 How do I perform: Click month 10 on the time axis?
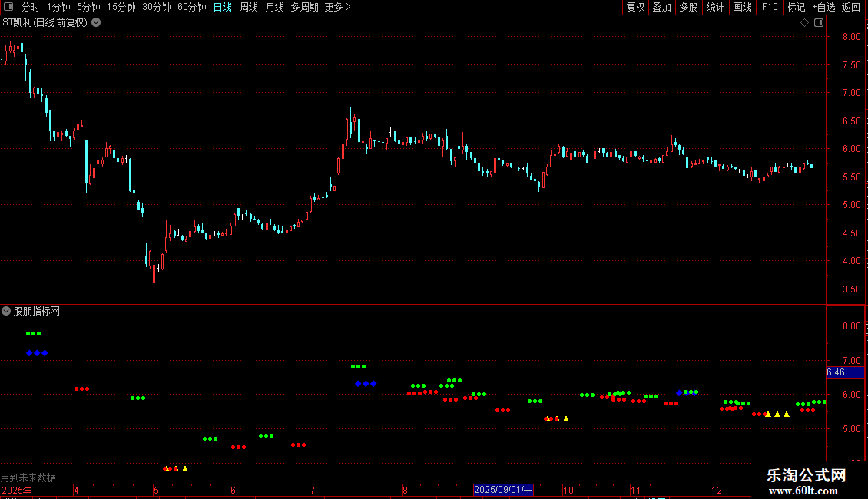(568, 490)
